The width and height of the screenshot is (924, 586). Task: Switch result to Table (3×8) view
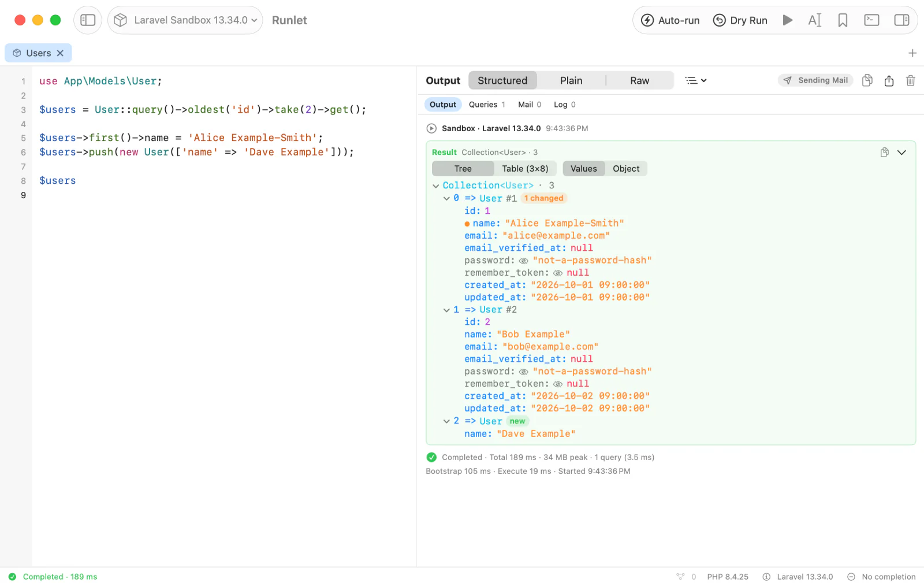point(525,169)
